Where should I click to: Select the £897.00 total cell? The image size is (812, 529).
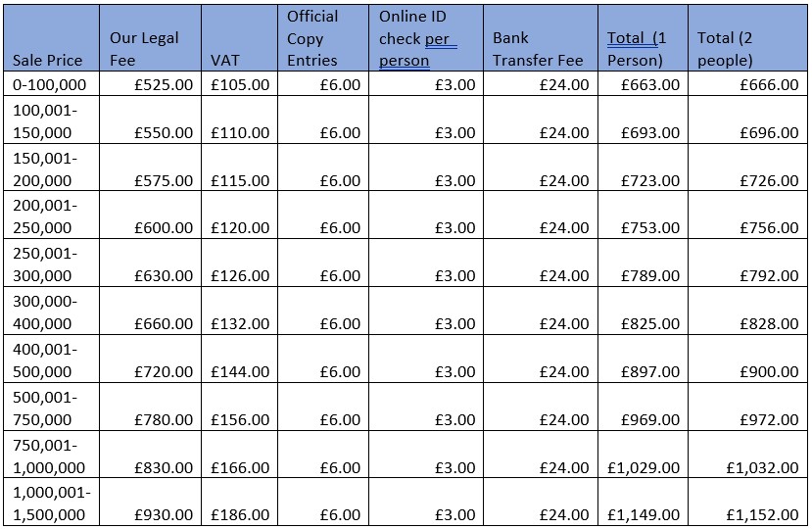644,359
